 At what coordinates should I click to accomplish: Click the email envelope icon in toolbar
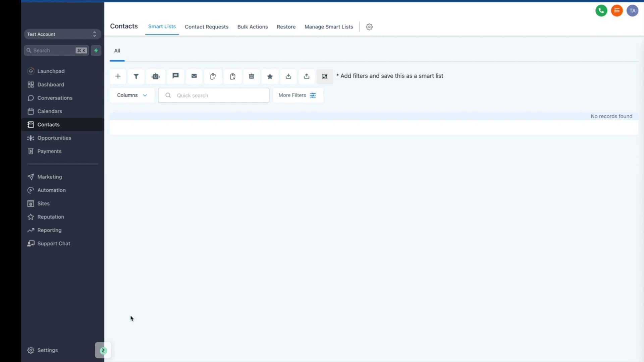(194, 76)
